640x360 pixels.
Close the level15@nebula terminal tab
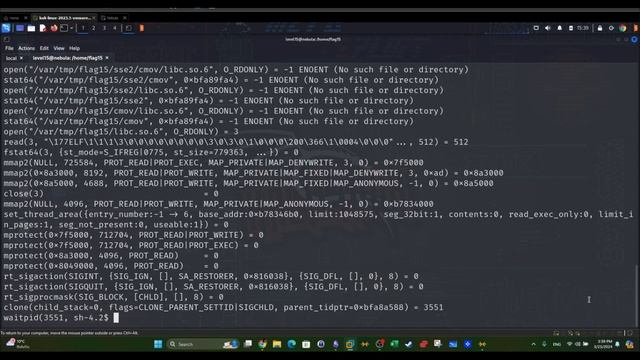pyautogui.click(x=107, y=58)
